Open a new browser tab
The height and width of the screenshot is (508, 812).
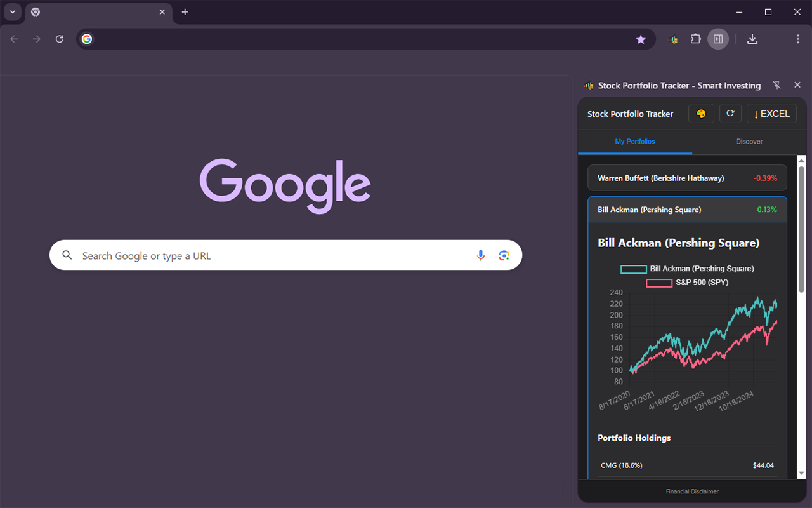click(185, 12)
